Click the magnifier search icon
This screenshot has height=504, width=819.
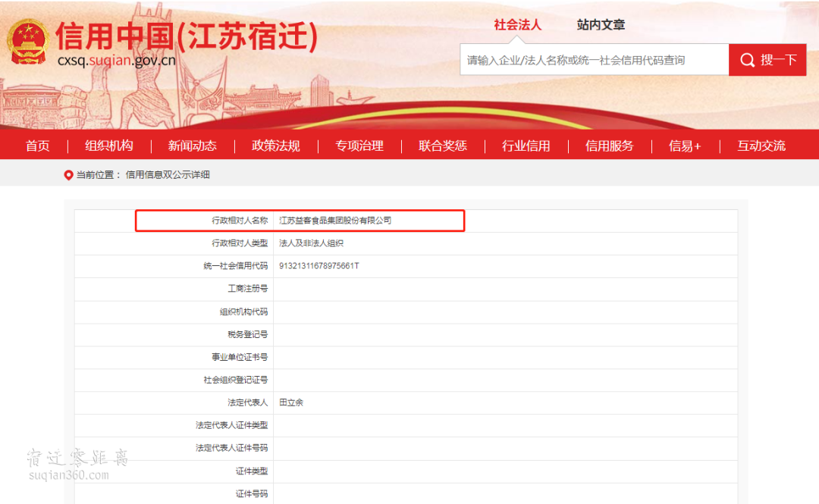click(x=748, y=60)
